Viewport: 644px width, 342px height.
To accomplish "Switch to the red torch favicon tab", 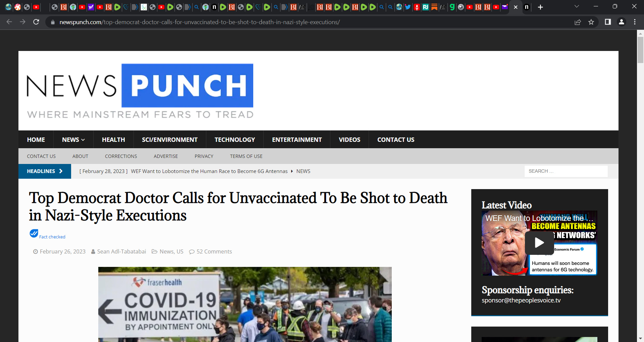I will (x=417, y=7).
